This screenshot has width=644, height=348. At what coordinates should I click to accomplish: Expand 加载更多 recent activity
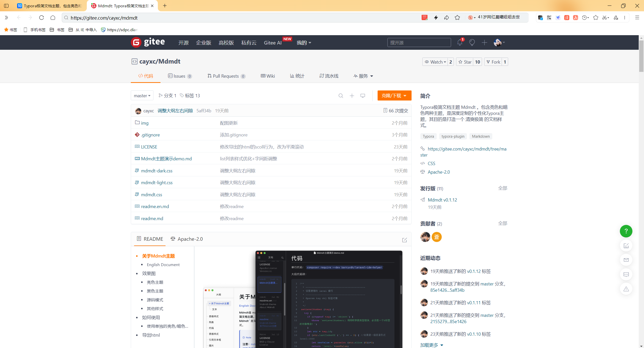pyautogui.click(x=432, y=345)
